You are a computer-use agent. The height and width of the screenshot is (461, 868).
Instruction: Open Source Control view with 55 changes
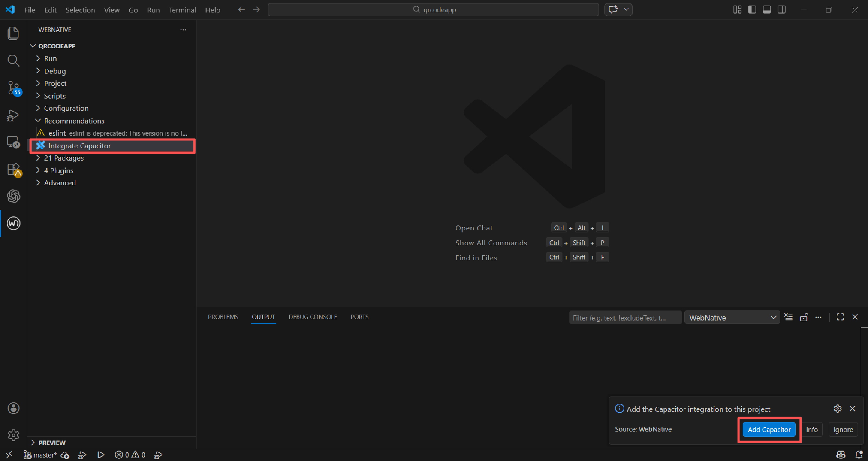(x=14, y=88)
